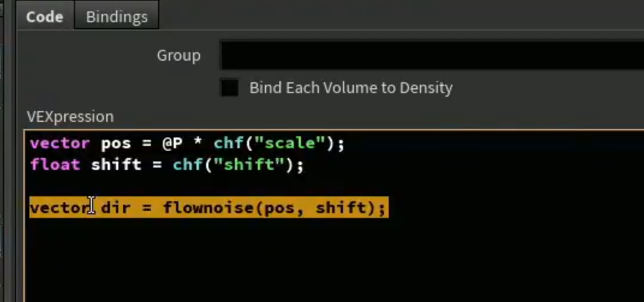The width and height of the screenshot is (644, 302).
Task: Click the float keyword on the second line
Action: point(55,165)
